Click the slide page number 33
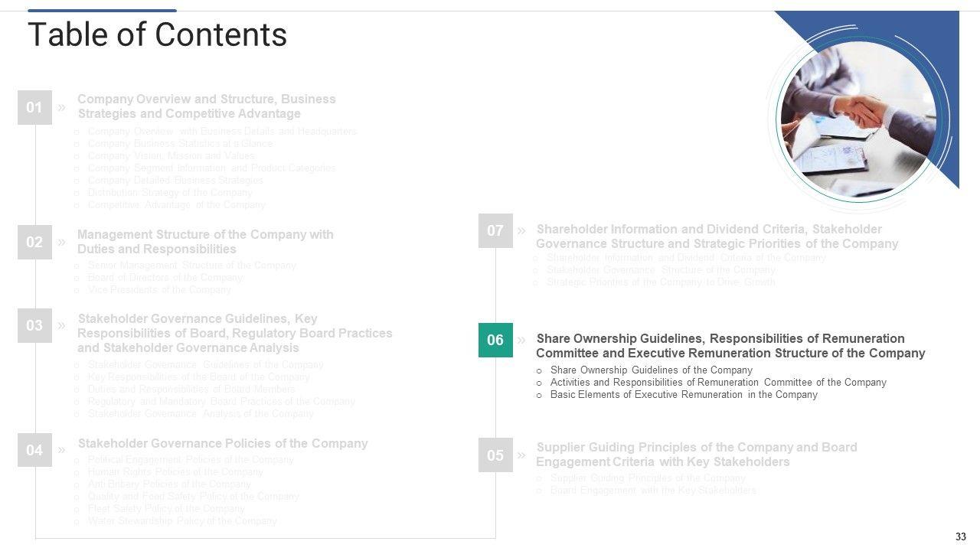This screenshot has width=980, height=551. 961,536
